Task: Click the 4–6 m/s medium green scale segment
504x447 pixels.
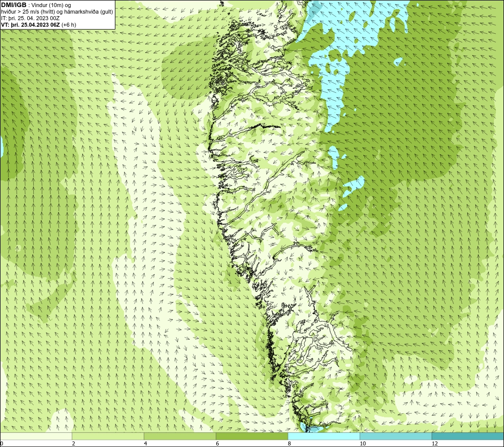Action: tap(180, 436)
